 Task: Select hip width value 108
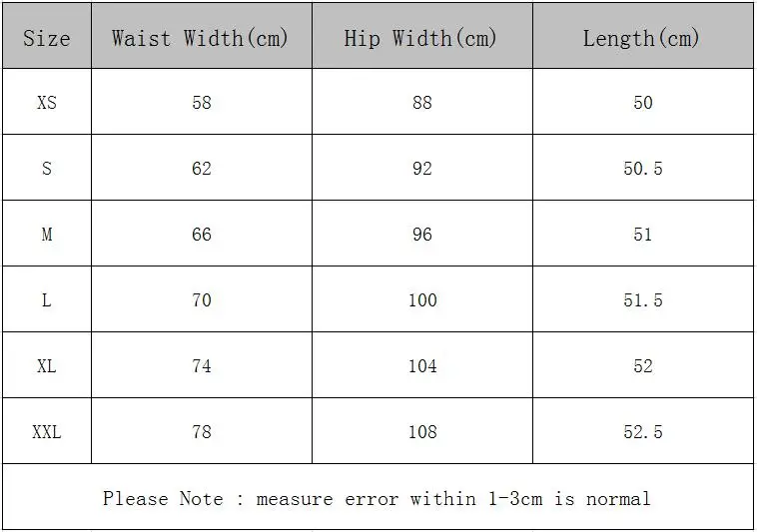coord(422,432)
